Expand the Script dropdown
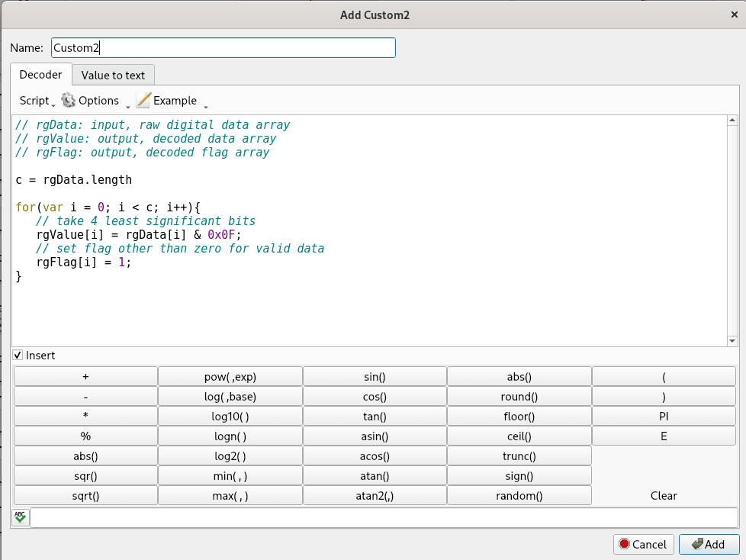The height and width of the screenshot is (560, 746). (x=36, y=101)
